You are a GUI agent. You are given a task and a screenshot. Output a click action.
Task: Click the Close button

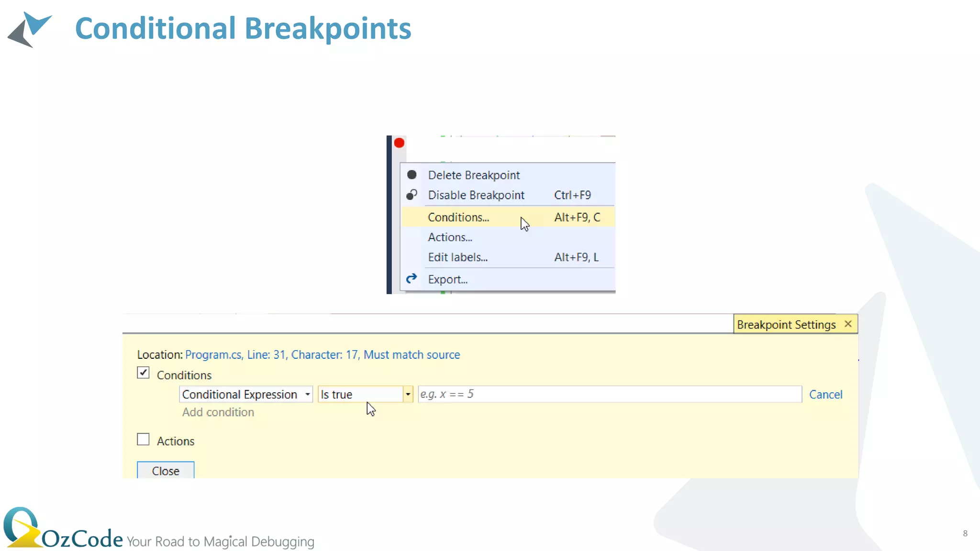(x=166, y=470)
